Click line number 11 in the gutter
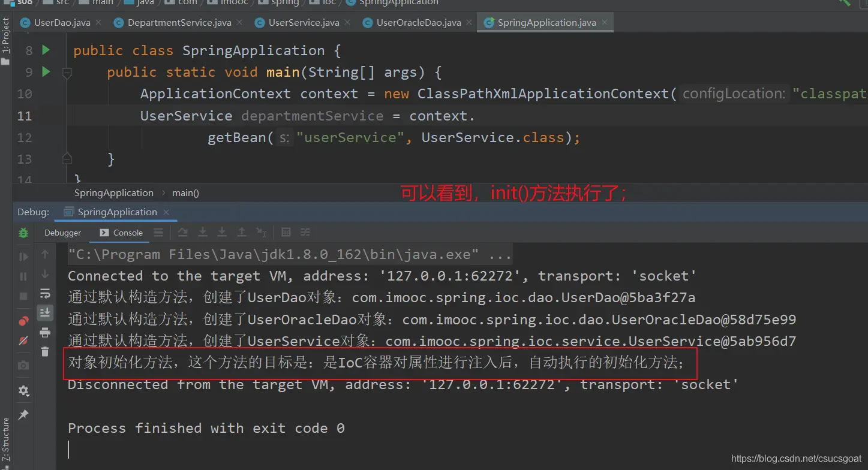Image resolution: width=868 pixels, height=470 pixels. point(25,116)
